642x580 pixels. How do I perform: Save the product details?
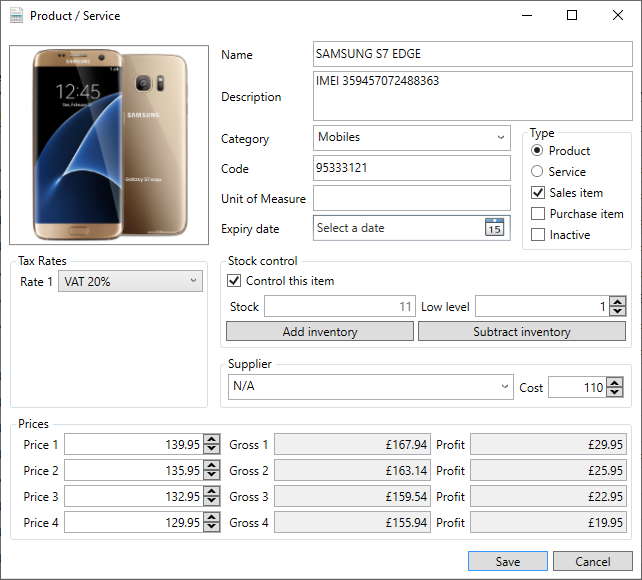click(x=507, y=561)
